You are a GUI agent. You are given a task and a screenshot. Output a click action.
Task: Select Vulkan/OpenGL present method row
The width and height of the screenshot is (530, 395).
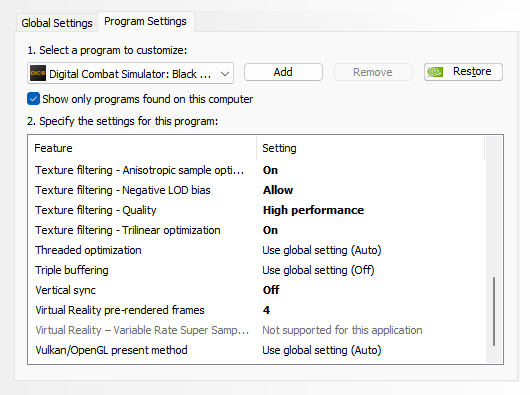(257, 350)
